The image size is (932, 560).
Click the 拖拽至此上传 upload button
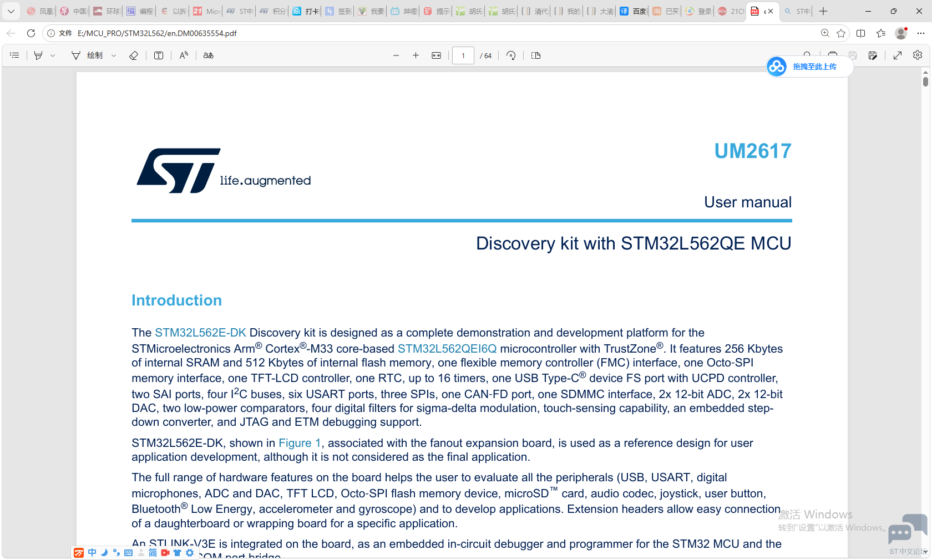809,67
